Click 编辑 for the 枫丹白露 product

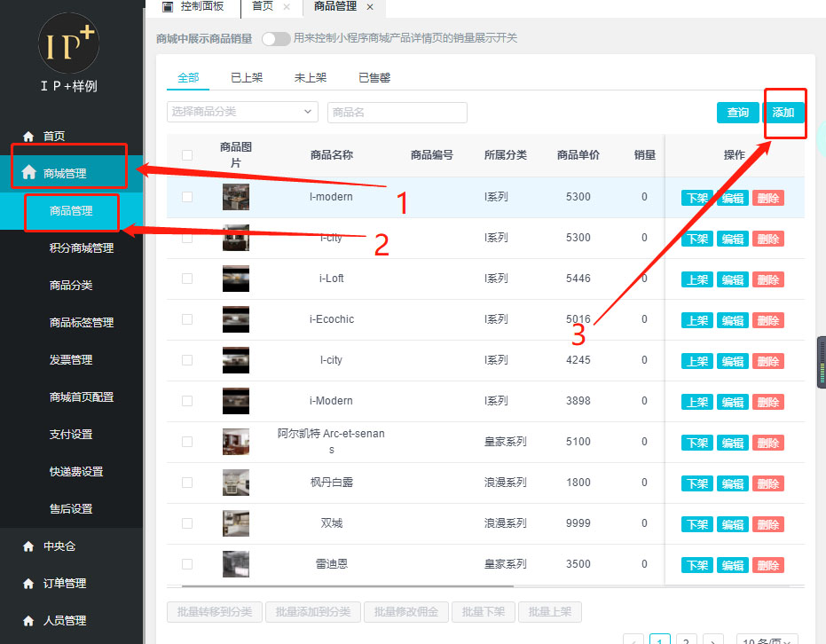click(732, 483)
